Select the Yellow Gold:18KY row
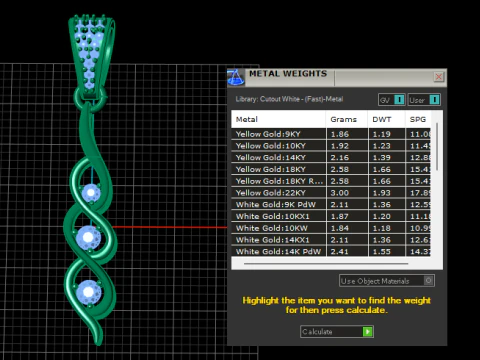Image resolution: width=480 pixels, height=360 pixels. point(331,169)
